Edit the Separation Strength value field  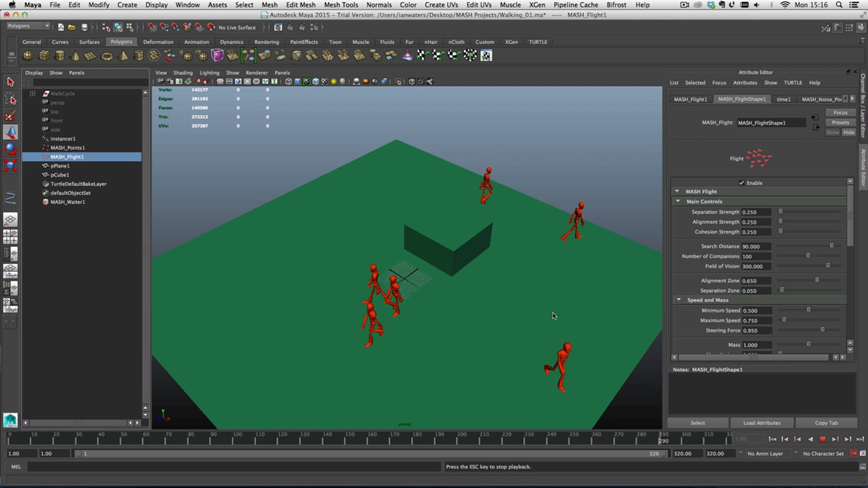click(x=756, y=212)
